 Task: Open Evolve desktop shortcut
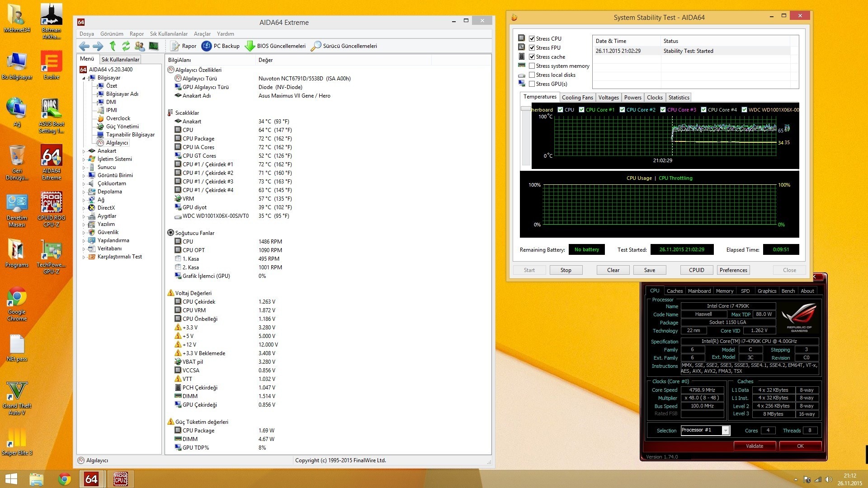[52, 65]
